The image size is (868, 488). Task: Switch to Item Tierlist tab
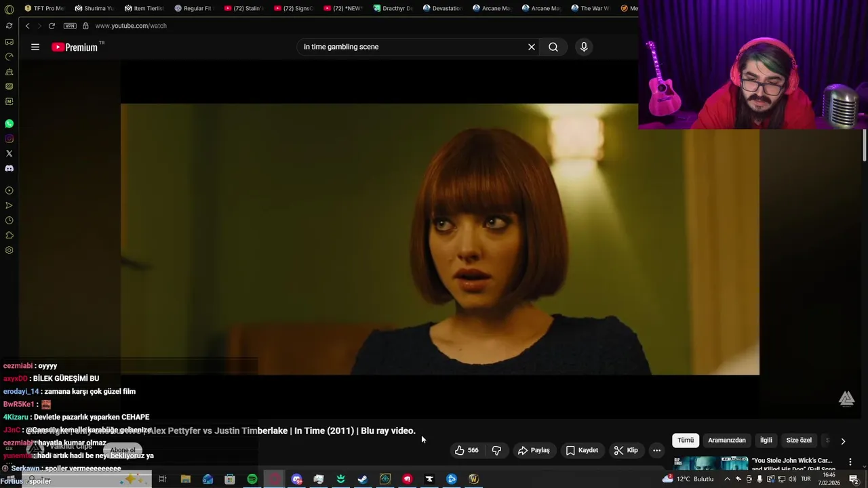(144, 8)
